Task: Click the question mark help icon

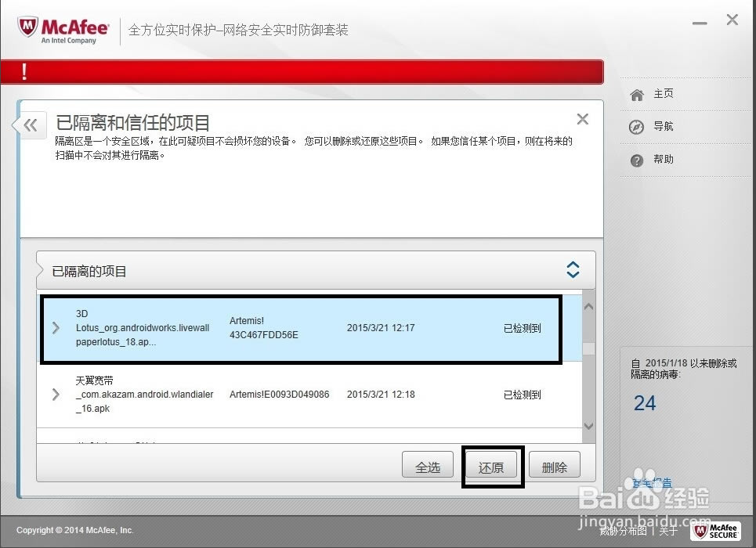Action: (x=637, y=160)
